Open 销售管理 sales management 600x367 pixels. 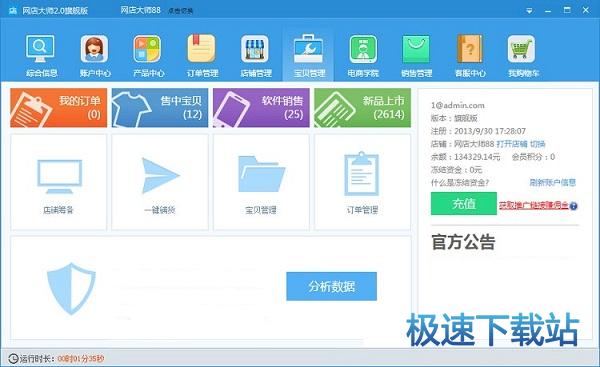click(416, 55)
